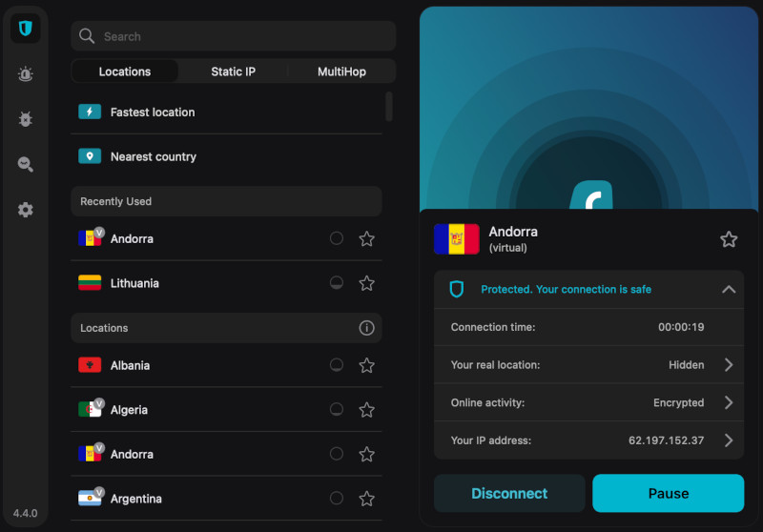Click the Algeria flag icon
Viewport: 763px width, 532px height.
[x=90, y=409]
